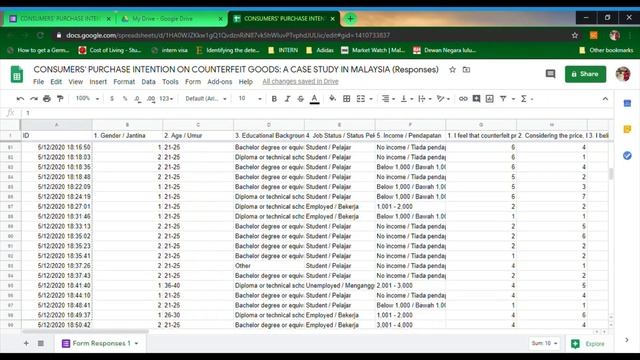Insert a chart with the chart icon
Image resolution: width=640 pixels, height=360 pixels.
click(x=489, y=99)
